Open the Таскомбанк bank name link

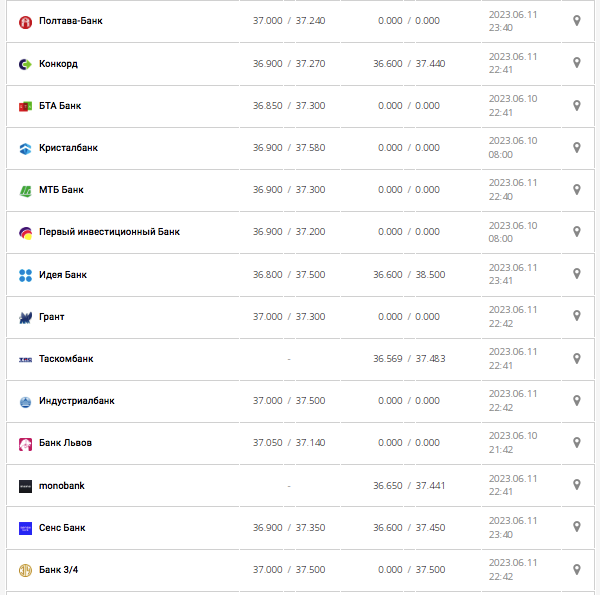point(66,359)
